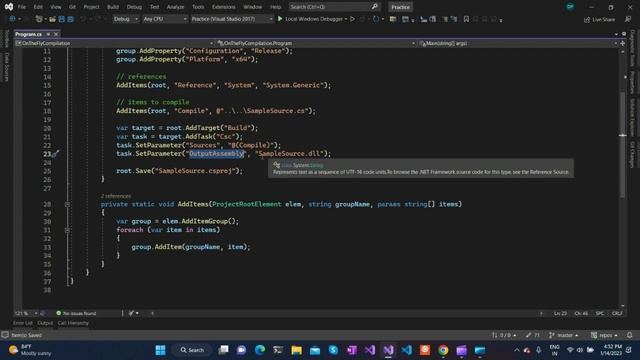Open the OnTheFlyCompilation project navigation dropdown
Screen dimensions: 640x360
114,43
